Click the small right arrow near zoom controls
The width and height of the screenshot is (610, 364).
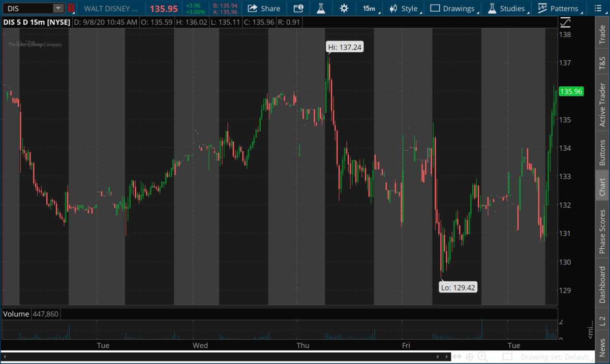point(447,356)
